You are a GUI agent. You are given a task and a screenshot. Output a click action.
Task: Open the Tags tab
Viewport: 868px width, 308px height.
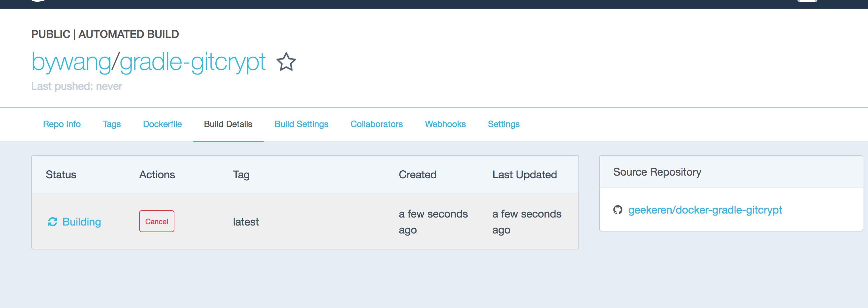[111, 124]
